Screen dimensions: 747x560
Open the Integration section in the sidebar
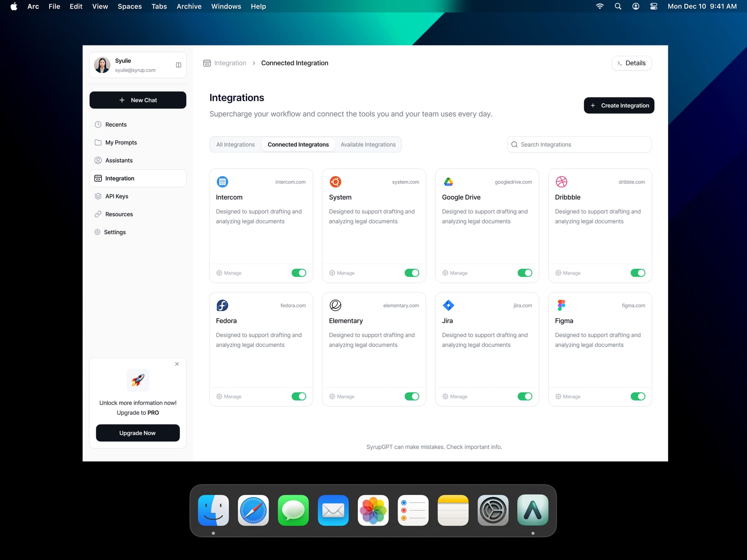tap(119, 178)
